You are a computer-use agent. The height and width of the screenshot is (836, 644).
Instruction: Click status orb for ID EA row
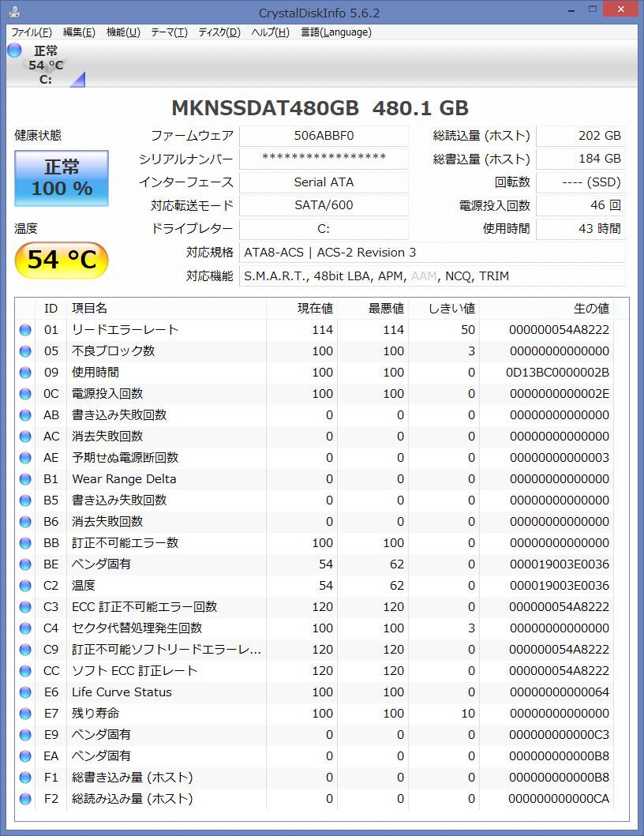25,756
